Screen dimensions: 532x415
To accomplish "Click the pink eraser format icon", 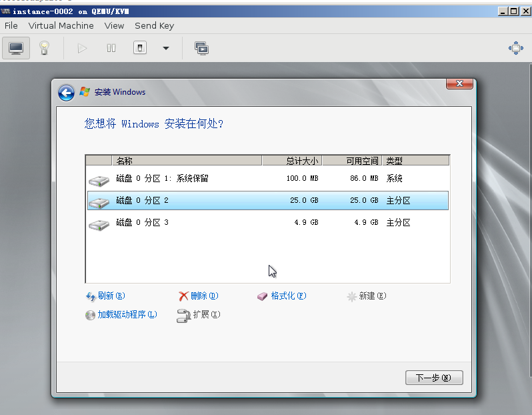I will click(x=262, y=297).
